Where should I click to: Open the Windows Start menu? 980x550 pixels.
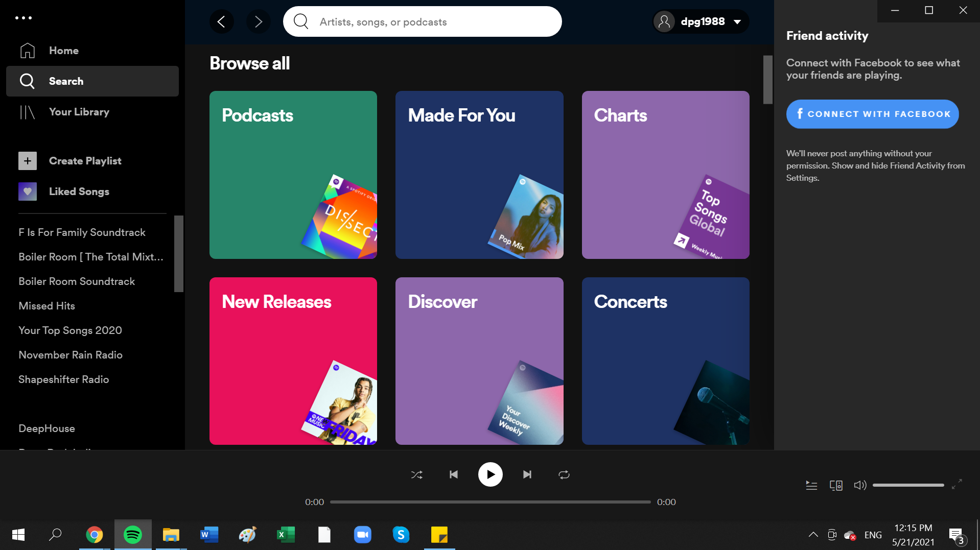tap(18, 535)
